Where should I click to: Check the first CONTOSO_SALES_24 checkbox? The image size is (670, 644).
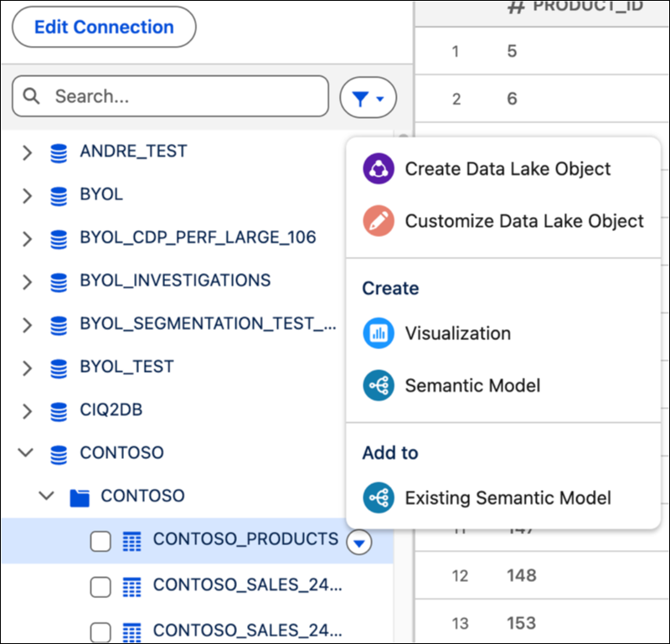click(x=100, y=587)
